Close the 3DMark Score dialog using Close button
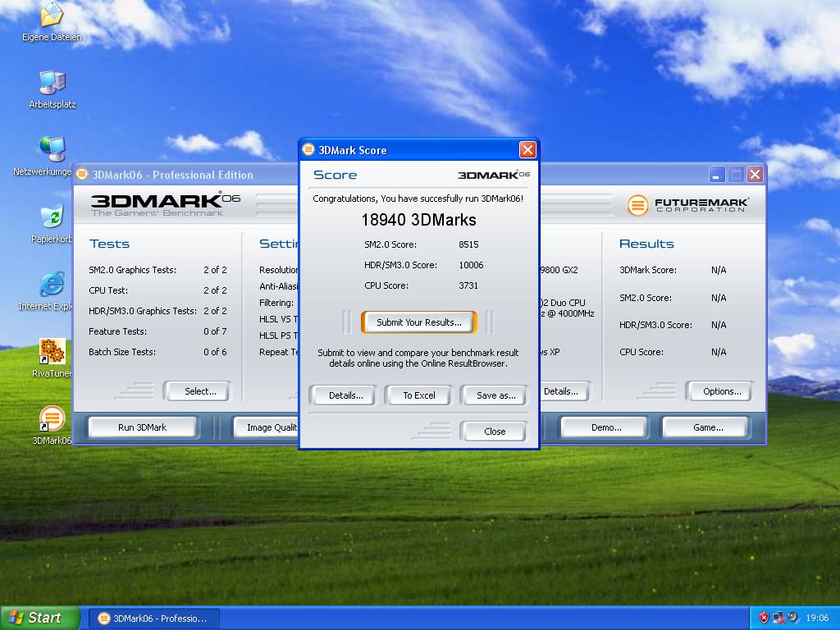This screenshot has height=630, width=840. click(494, 431)
